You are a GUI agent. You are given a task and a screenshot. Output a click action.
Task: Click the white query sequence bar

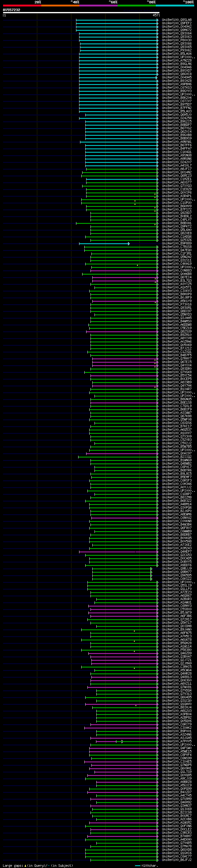pos(81,13)
